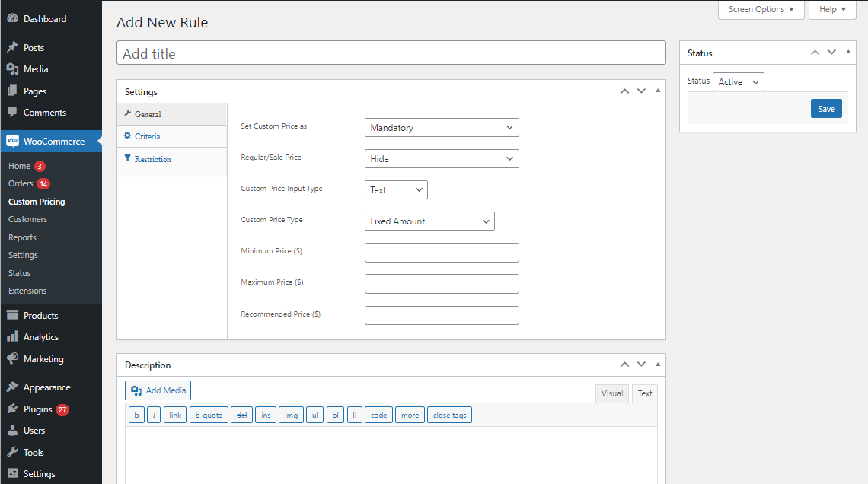
Task: Open the Status Active dropdown
Action: [x=738, y=82]
